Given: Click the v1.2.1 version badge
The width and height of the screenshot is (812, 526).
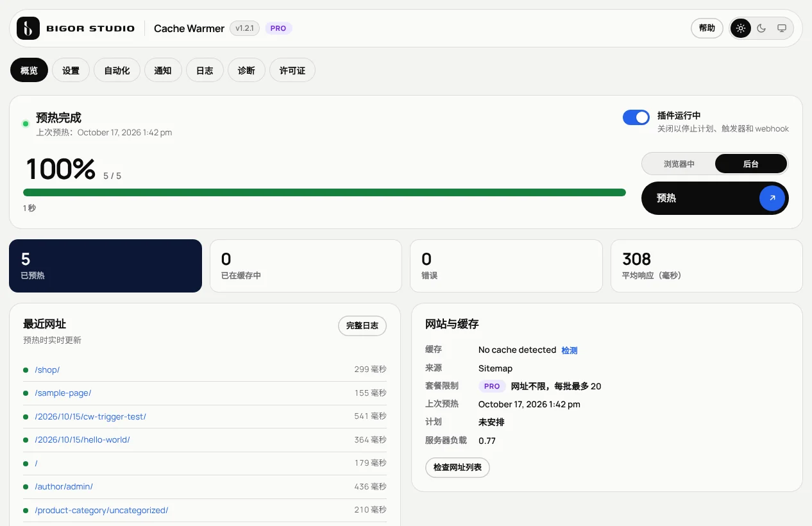Looking at the screenshot, I should pyautogui.click(x=244, y=28).
